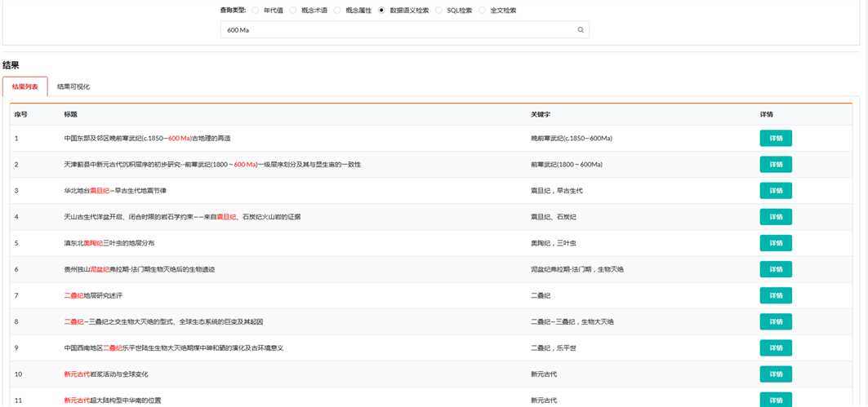This screenshot has height=407, width=868.
Task: Show 详情 for 中国西南地区二叠纪 row
Action: [776, 347]
